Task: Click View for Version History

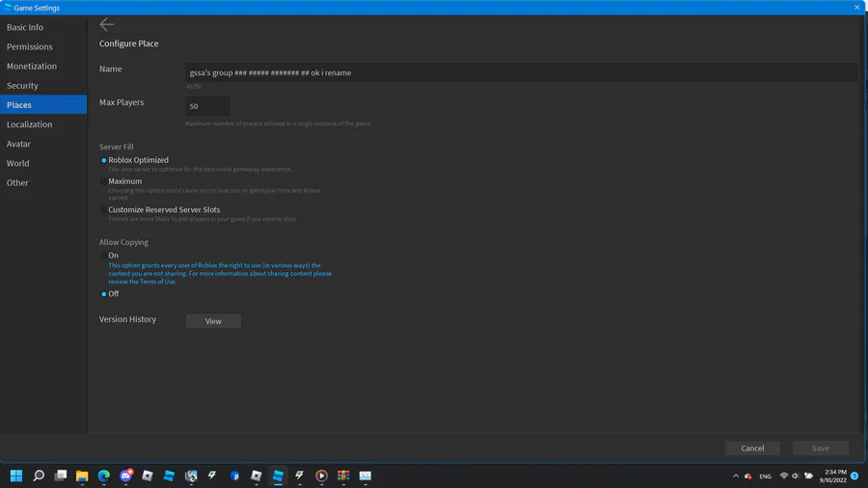Action: (213, 321)
